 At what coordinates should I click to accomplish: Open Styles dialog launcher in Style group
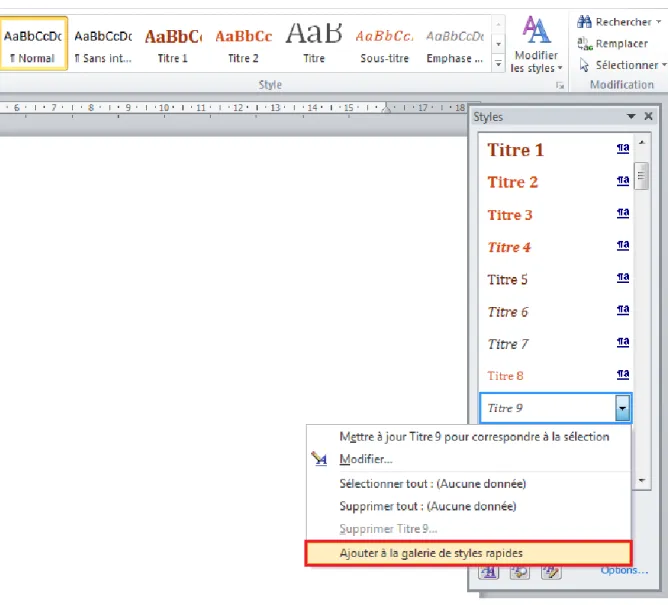(560, 86)
